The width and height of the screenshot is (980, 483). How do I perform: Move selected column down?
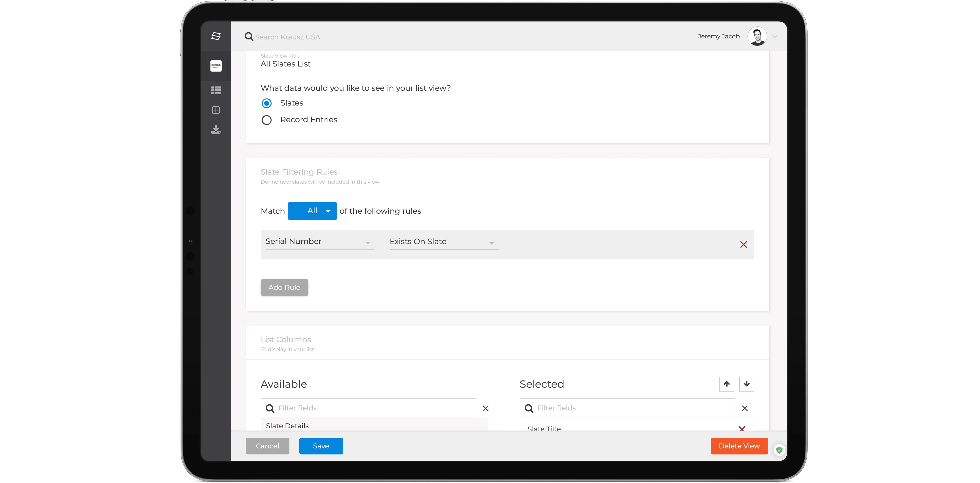point(746,384)
